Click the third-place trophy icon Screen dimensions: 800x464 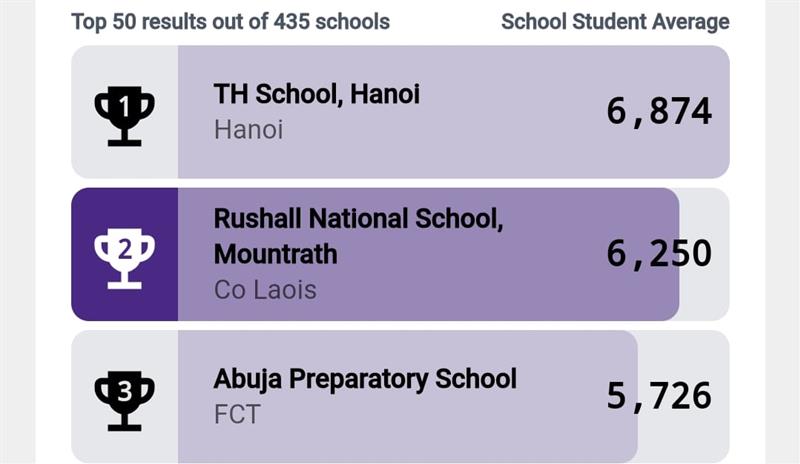124,399
